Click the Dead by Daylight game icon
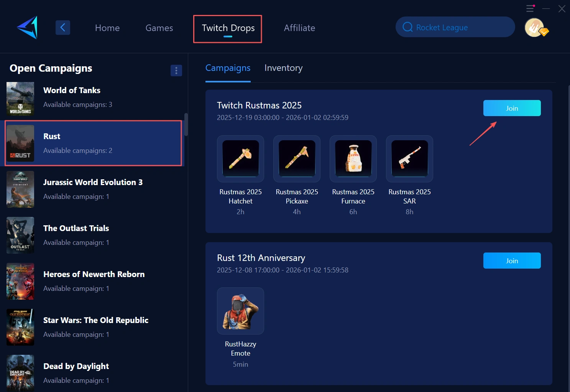This screenshot has width=570, height=392. click(20, 373)
